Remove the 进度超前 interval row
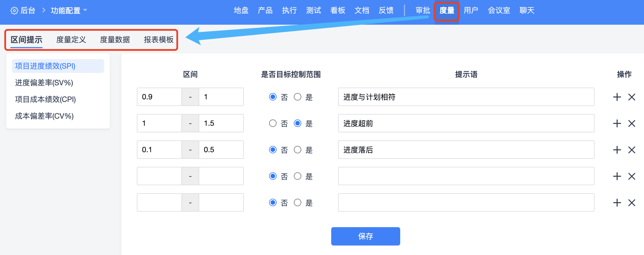The width and height of the screenshot is (644, 255). [x=632, y=123]
